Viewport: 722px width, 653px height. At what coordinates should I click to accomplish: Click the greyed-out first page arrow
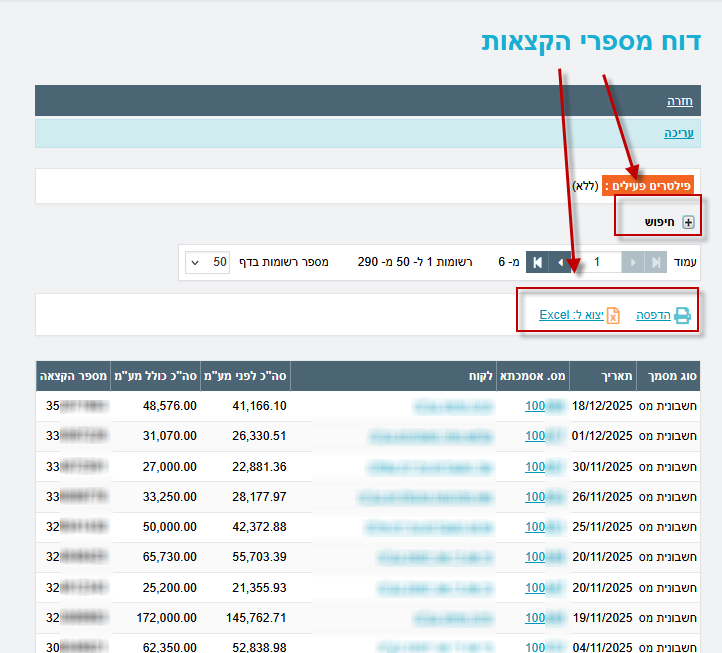click(x=656, y=262)
